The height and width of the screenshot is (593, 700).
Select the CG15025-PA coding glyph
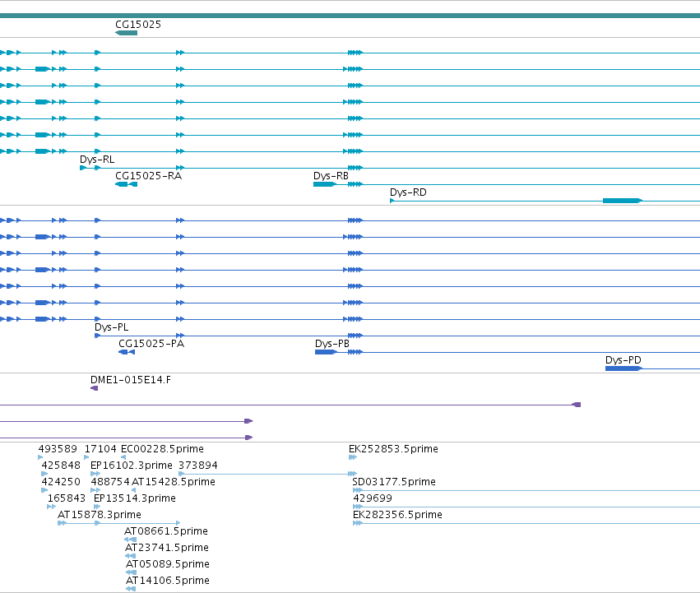coord(127,352)
